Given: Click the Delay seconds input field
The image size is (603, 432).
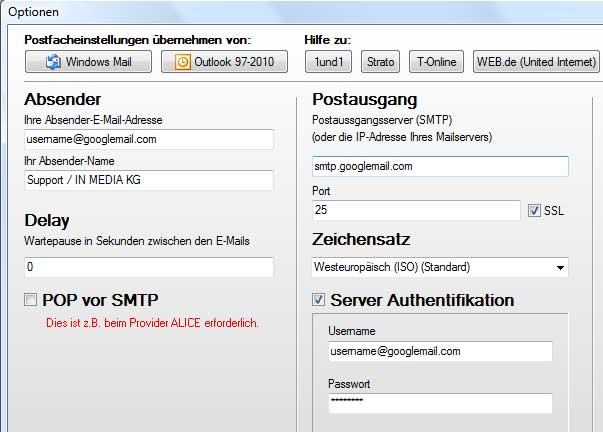Looking at the screenshot, I should [x=149, y=267].
